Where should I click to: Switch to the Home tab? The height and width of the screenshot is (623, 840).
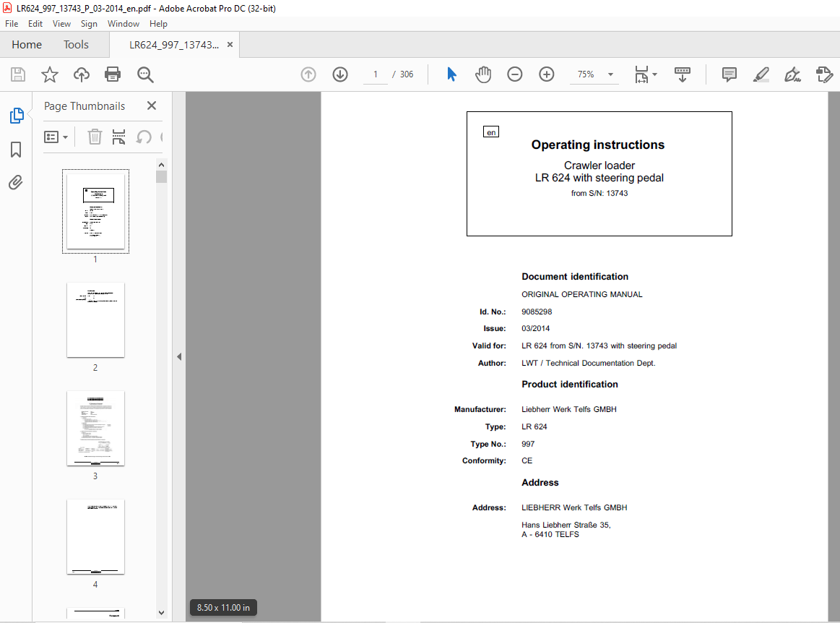tap(27, 45)
